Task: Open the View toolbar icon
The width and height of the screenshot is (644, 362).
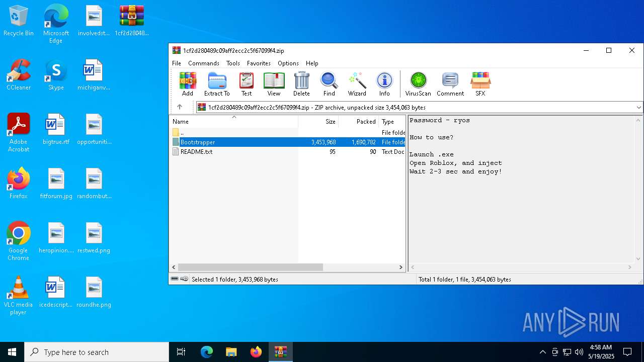Action: coord(274,84)
